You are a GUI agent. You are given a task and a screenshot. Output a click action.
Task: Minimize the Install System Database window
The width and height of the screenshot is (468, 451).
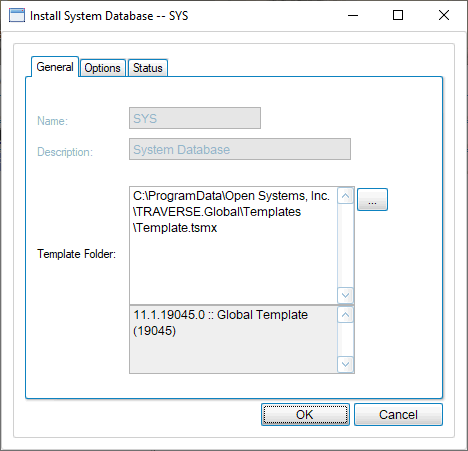pyautogui.click(x=353, y=15)
